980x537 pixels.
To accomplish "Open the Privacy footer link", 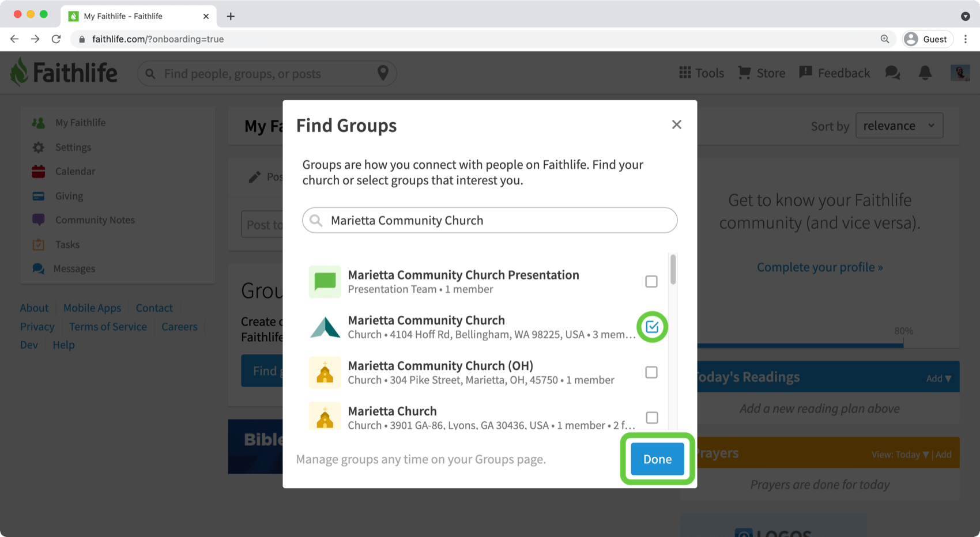I will [x=37, y=327].
